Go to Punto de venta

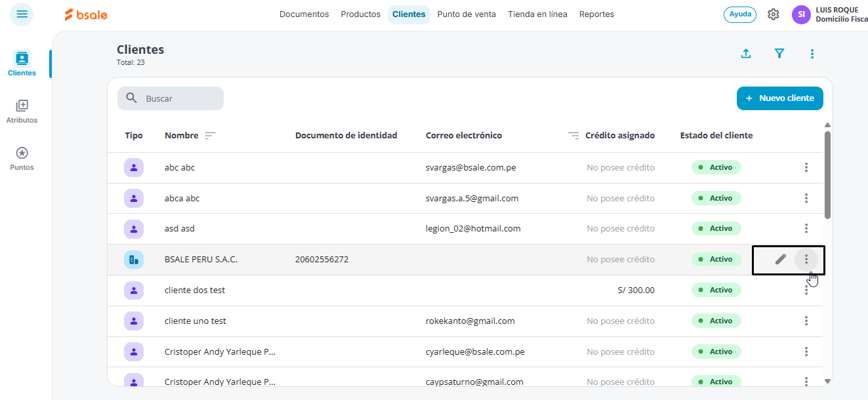[x=466, y=14]
